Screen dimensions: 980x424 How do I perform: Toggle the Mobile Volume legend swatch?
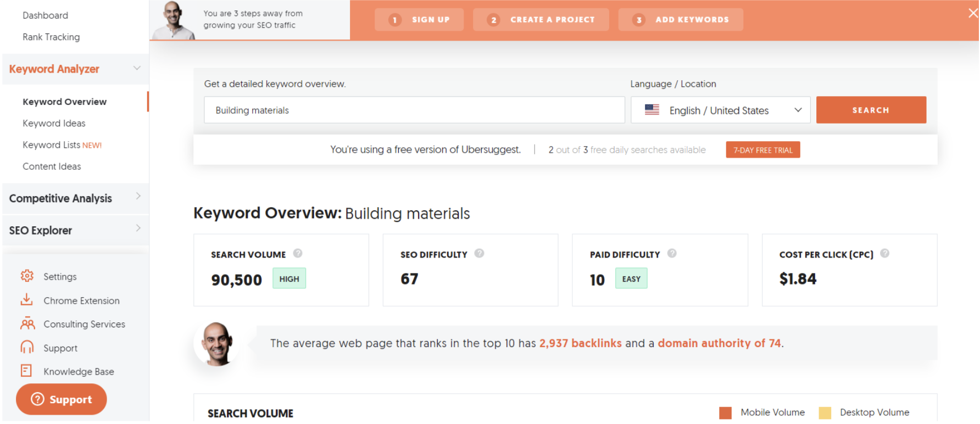tap(725, 413)
